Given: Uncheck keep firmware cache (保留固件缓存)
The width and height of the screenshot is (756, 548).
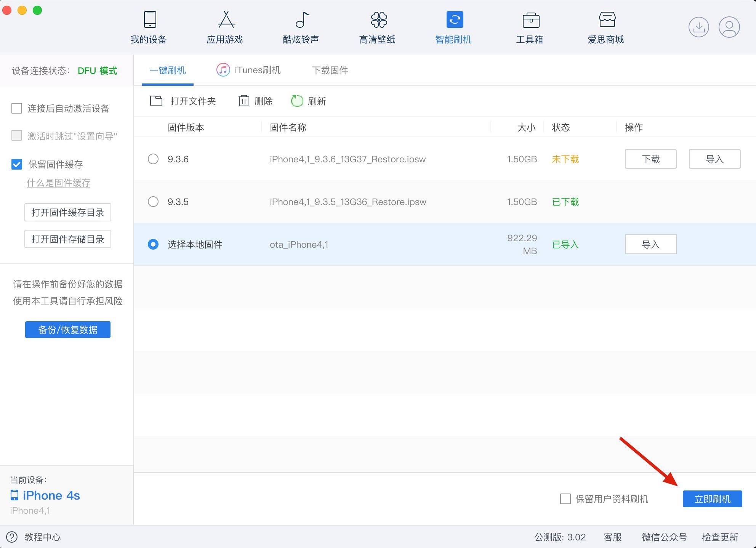Looking at the screenshot, I should tap(17, 164).
